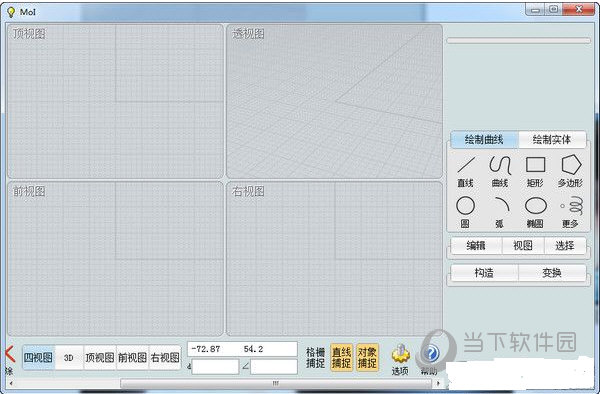Click the horizontal scrollbar thumb
The width and height of the screenshot is (600, 394).
(276, 383)
